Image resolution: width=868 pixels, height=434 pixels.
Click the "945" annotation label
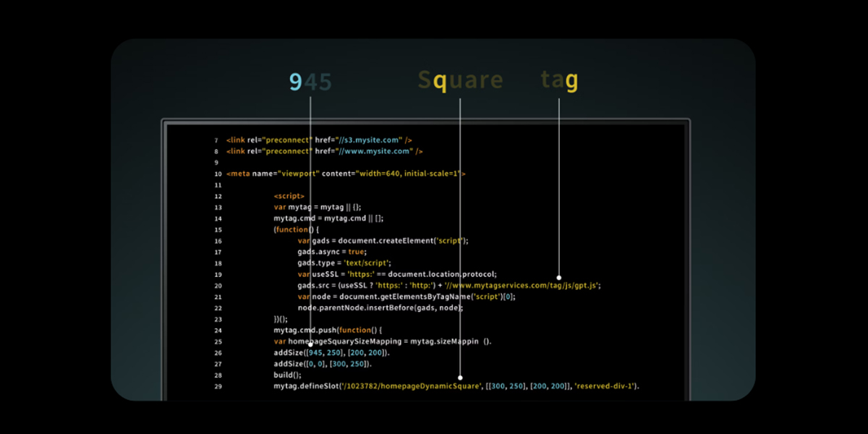click(310, 82)
